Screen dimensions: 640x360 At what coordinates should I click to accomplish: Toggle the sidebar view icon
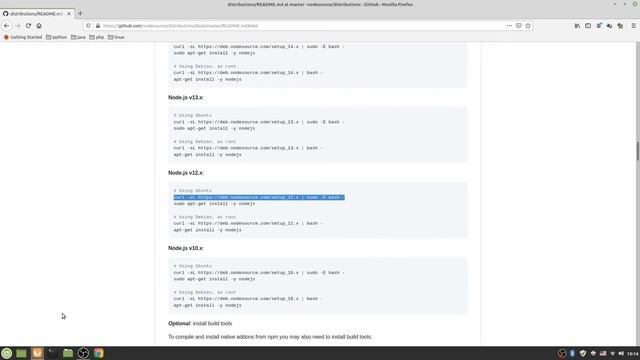588,26
